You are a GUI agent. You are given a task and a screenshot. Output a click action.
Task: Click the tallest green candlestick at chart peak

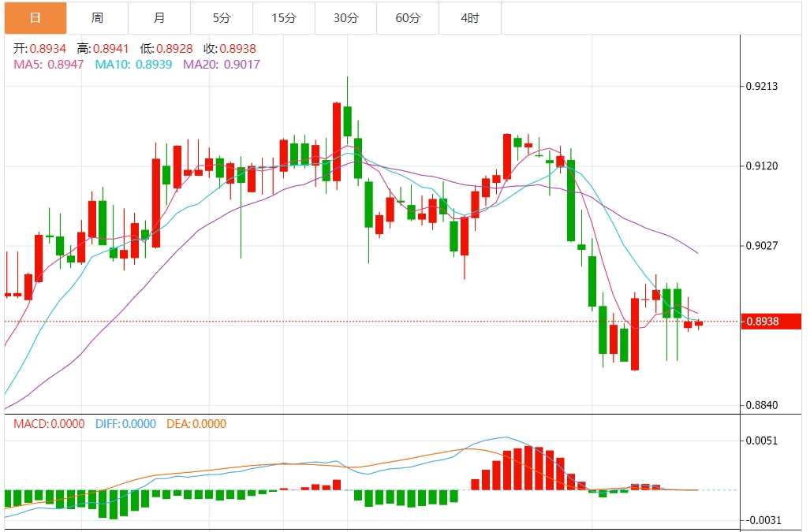point(348,121)
